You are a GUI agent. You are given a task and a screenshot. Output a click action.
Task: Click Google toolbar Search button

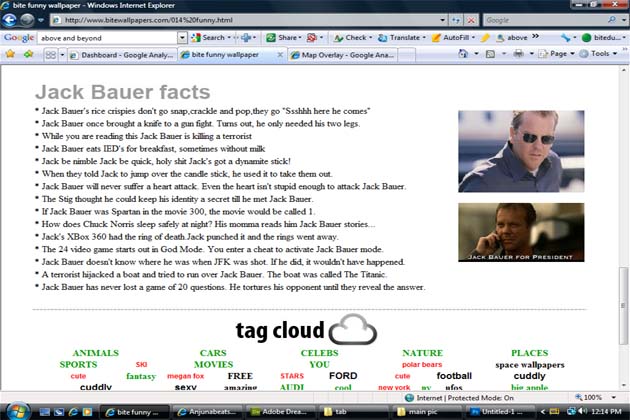[x=208, y=37]
